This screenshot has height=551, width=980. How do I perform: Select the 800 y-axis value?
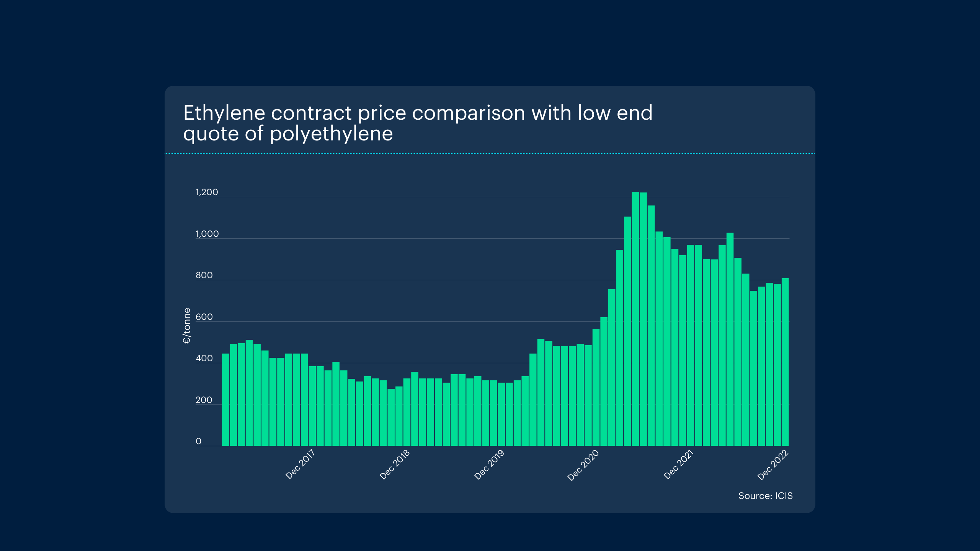[204, 275]
